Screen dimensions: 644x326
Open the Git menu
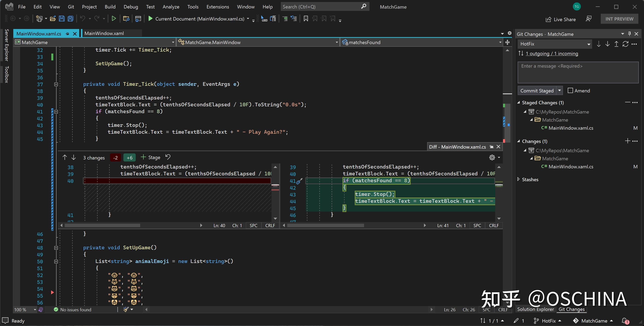point(71,7)
